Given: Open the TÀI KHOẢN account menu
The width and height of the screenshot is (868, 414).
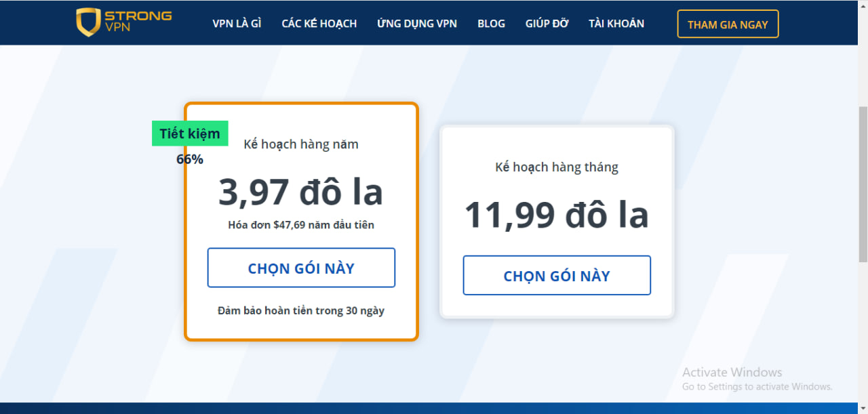Looking at the screenshot, I should pyautogui.click(x=616, y=23).
